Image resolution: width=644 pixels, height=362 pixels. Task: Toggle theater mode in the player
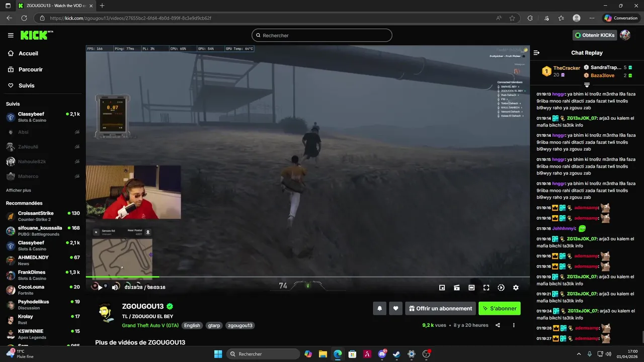pos(471,288)
